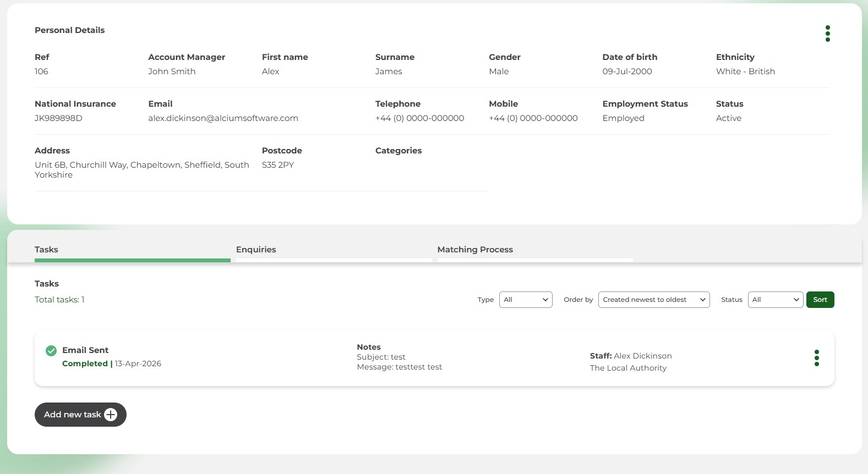Click the Mobile number value
The width and height of the screenshot is (868, 474).
[533, 118]
